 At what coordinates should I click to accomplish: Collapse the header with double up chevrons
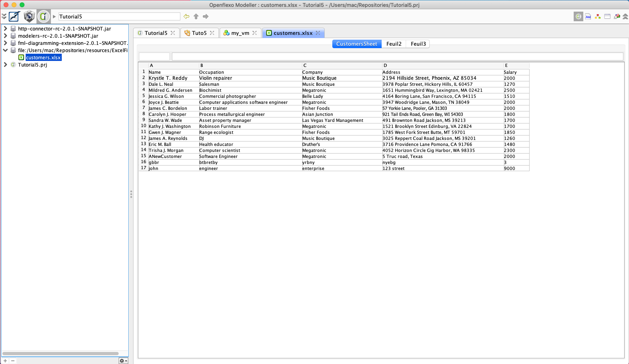point(625,16)
